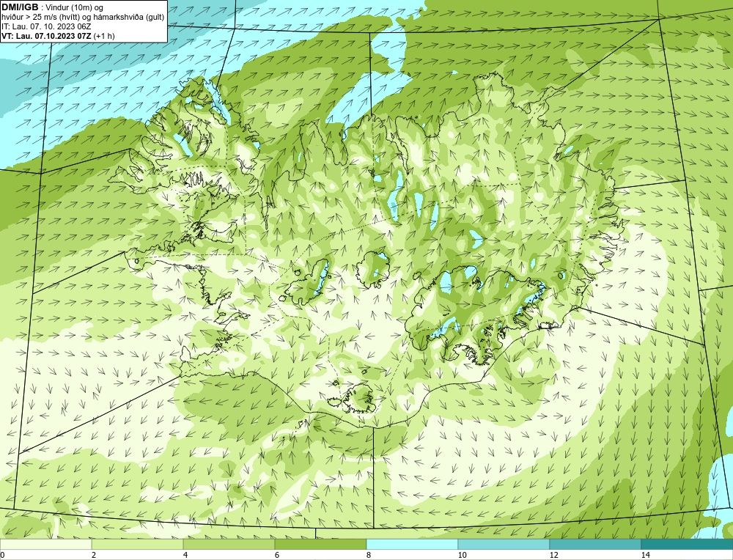Select the cyan 10–12 m/s swatch
The width and height of the screenshot is (733, 560).
coord(504,544)
